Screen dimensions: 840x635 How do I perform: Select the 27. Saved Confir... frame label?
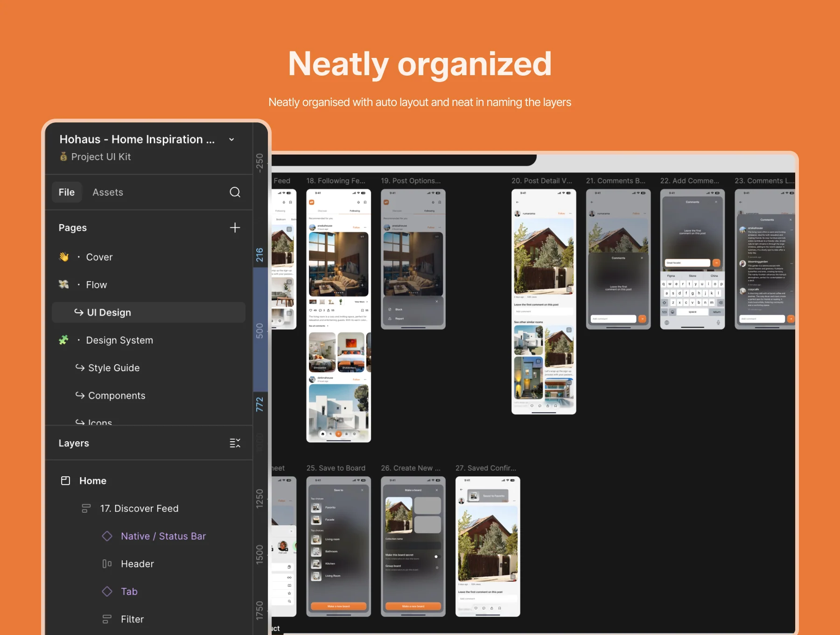[486, 468]
